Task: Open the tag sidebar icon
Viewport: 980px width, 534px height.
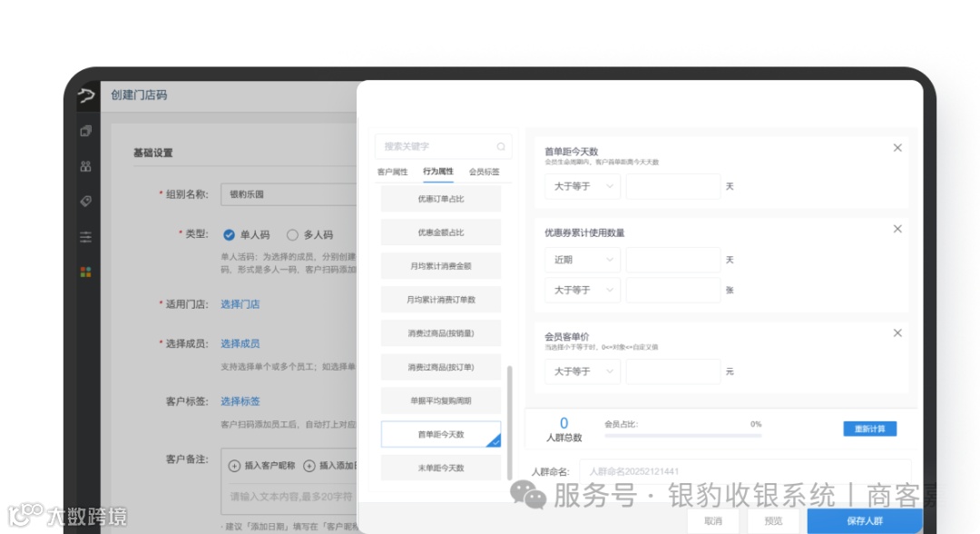Action: [85, 202]
